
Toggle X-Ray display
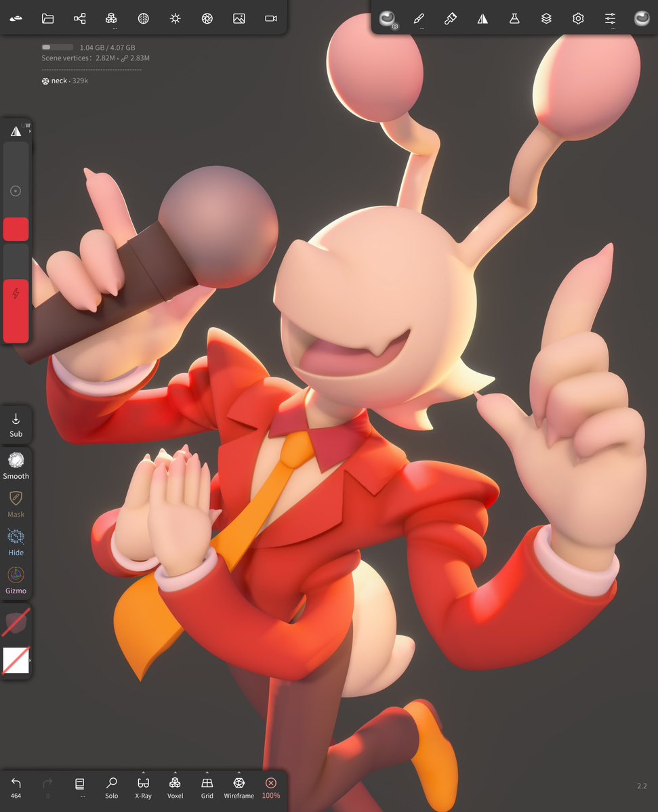tap(144, 788)
